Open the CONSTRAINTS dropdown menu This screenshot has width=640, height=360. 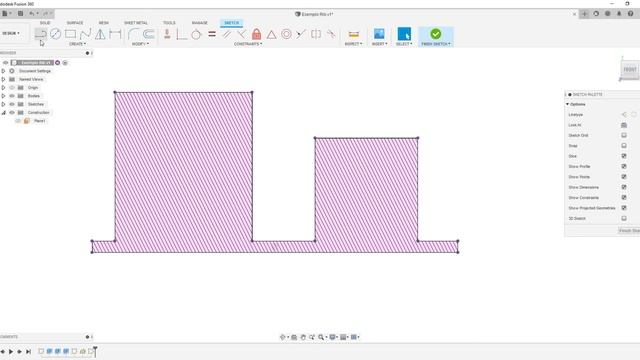248,44
